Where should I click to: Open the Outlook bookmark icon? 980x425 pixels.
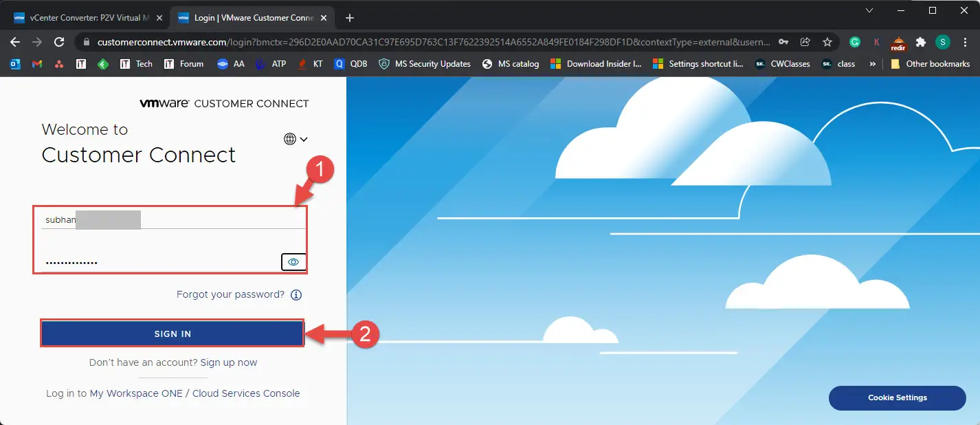coord(15,64)
